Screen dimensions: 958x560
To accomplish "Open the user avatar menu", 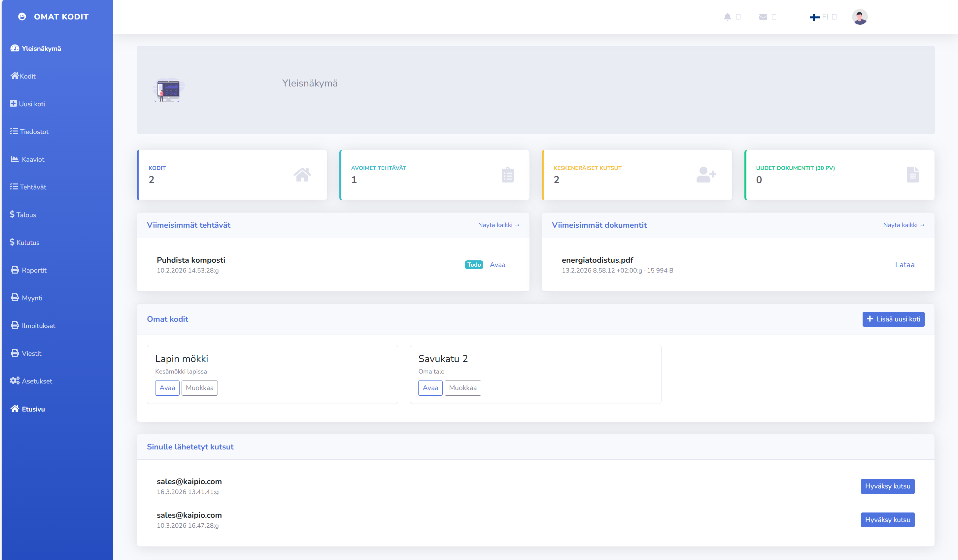I will point(859,17).
